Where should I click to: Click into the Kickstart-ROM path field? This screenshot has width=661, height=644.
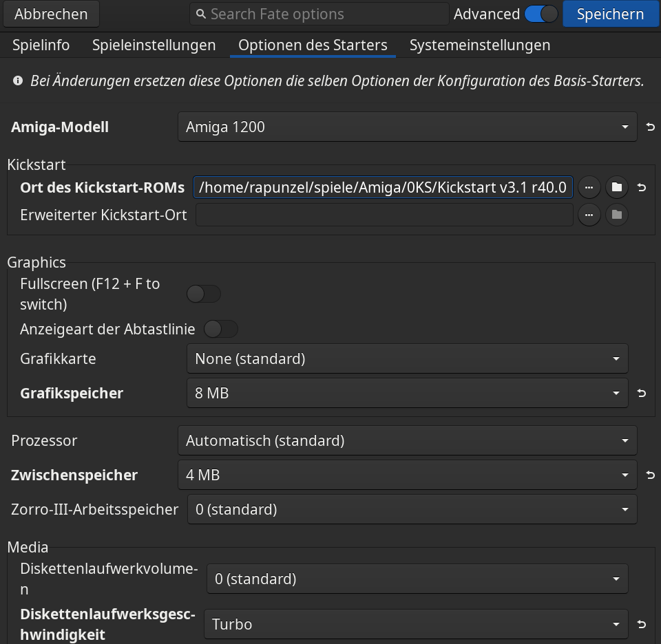[383, 187]
